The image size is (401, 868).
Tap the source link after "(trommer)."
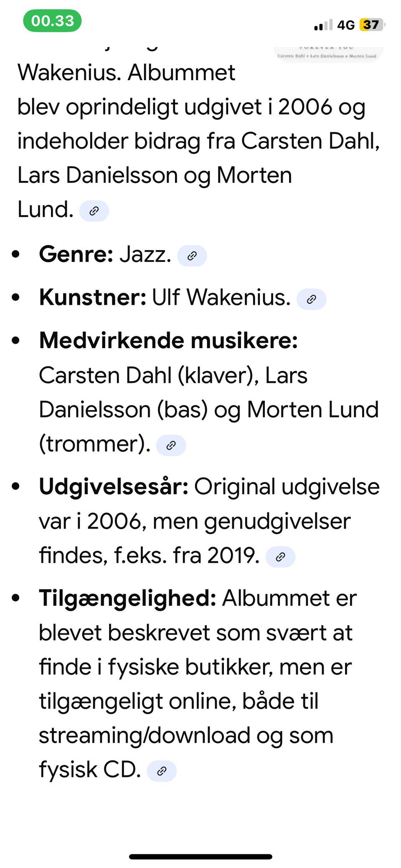pos(171,445)
